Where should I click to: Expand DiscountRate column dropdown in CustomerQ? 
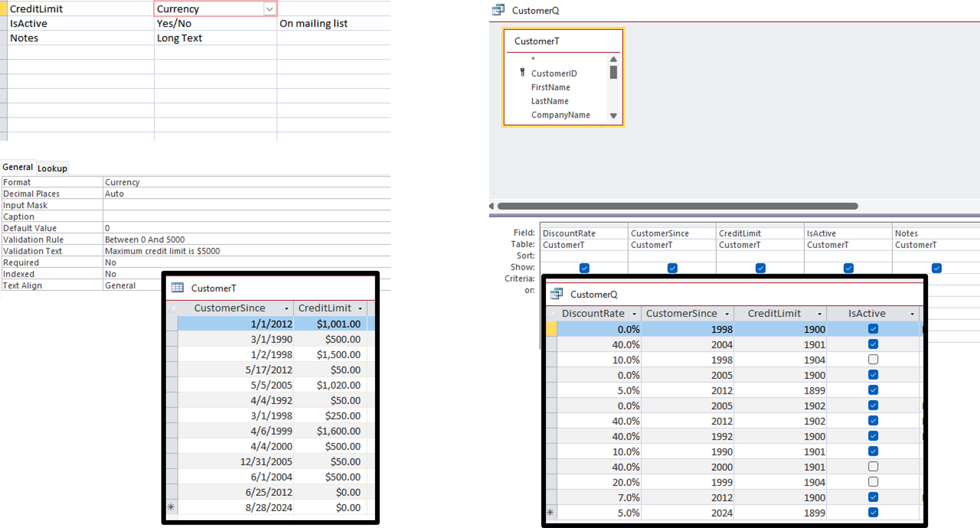[634, 314]
